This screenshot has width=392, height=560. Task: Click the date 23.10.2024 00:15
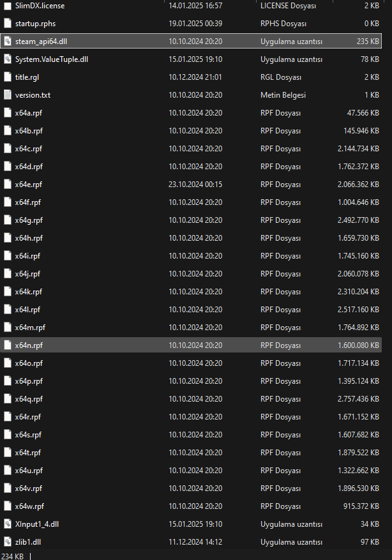(195, 185)
